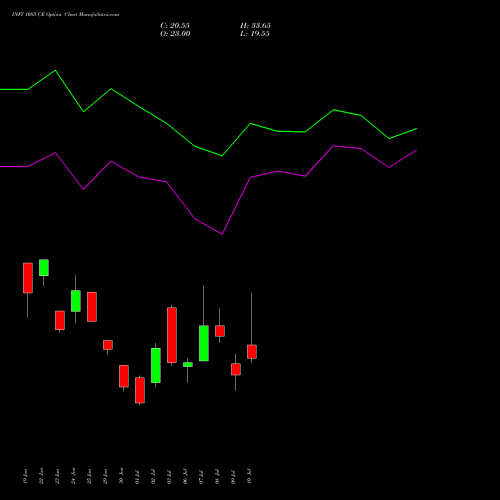The height and width of the screenshot is (500, 500).
Task: Click the open value O: 23.00
Action: click(175, 34)
